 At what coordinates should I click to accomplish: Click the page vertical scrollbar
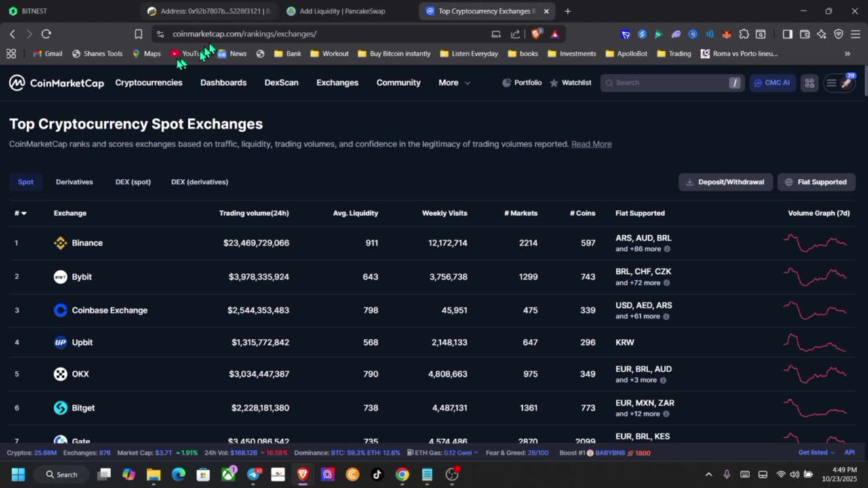coord(865,81)
